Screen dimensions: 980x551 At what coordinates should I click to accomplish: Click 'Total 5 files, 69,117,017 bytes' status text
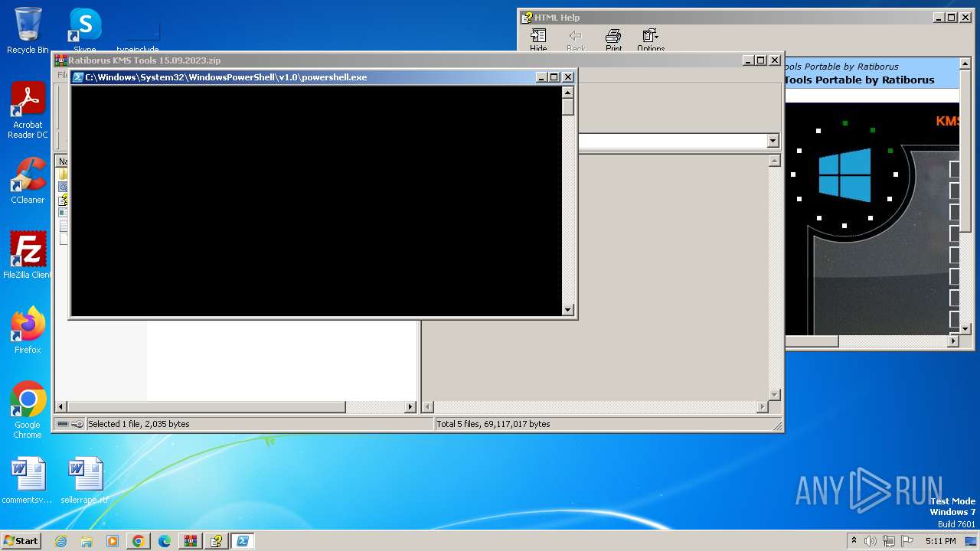click(493, 424)
